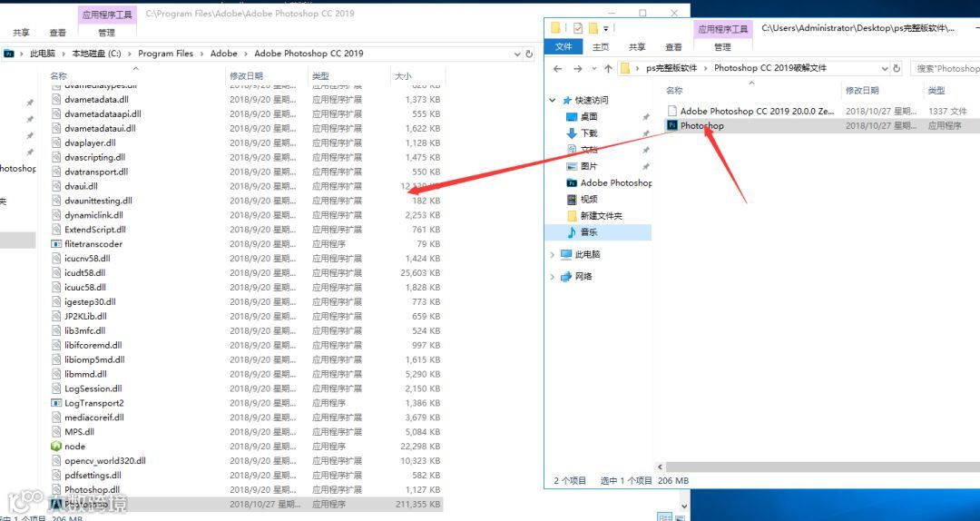The image size is (980, 521).
Task: Open 共享 tab in left Photoshop CC 2019 window
Action: [x=21, y=33]
